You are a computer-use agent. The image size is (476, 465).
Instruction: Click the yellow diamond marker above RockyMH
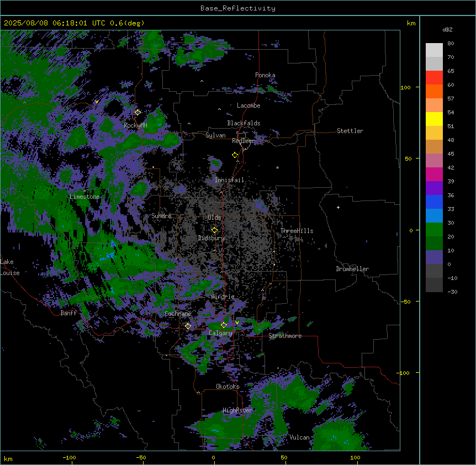[x=138, y=113]
